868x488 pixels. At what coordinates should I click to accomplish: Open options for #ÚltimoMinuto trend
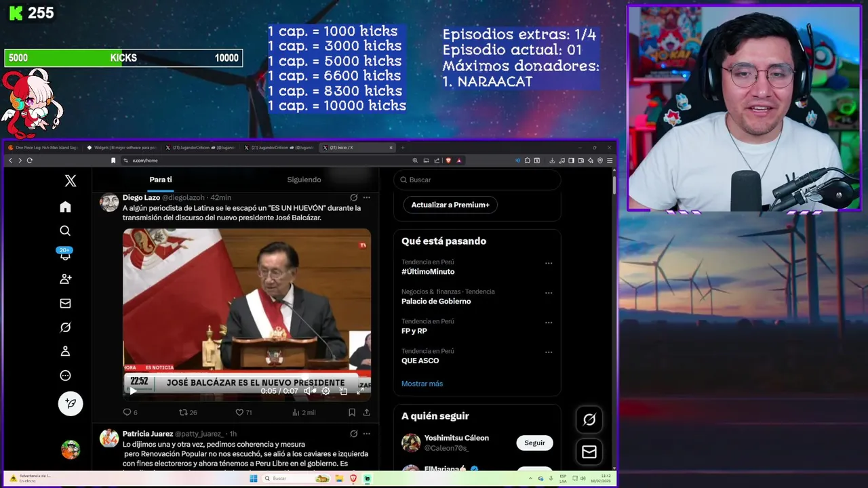[x=549, y=264]
